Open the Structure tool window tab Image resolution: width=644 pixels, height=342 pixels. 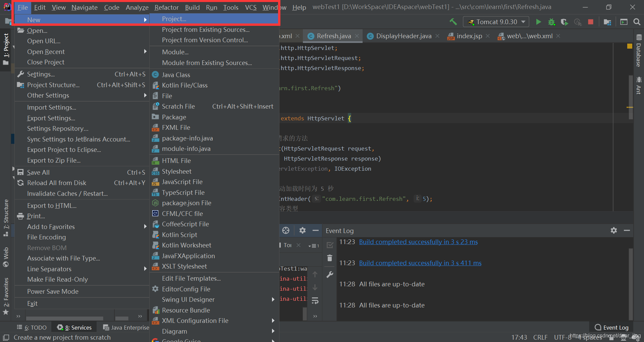click(x=6, y=218)
